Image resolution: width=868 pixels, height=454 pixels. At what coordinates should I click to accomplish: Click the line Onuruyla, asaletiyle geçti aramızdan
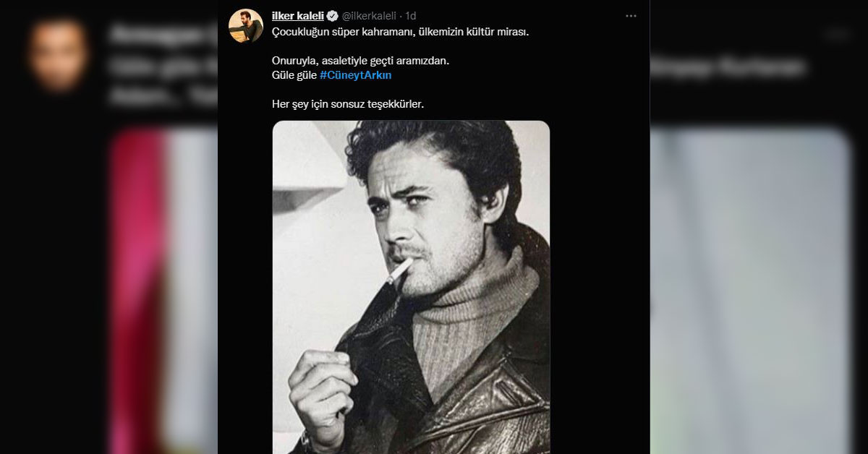(360, 61)
